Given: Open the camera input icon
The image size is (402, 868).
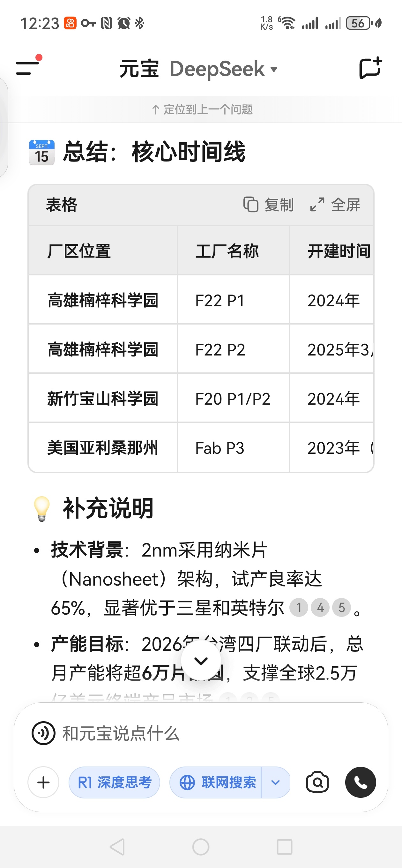Looking at the screenshot, I should coord(317,782).
